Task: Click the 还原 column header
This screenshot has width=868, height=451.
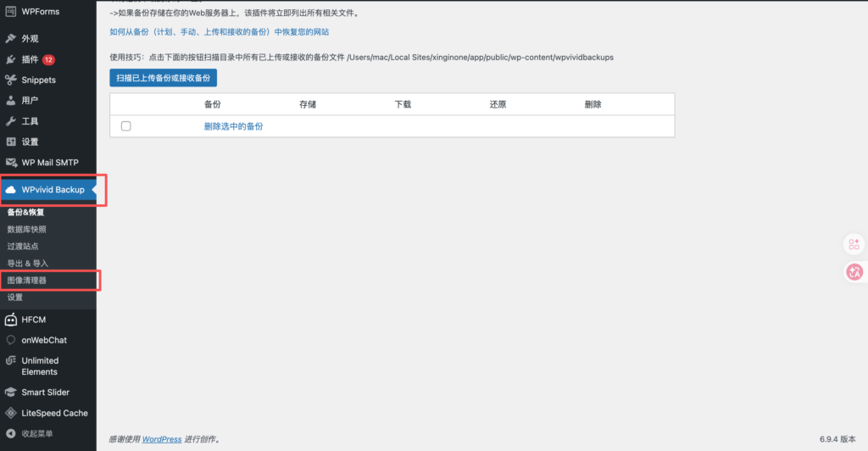Action: click(x=498, y=104)
